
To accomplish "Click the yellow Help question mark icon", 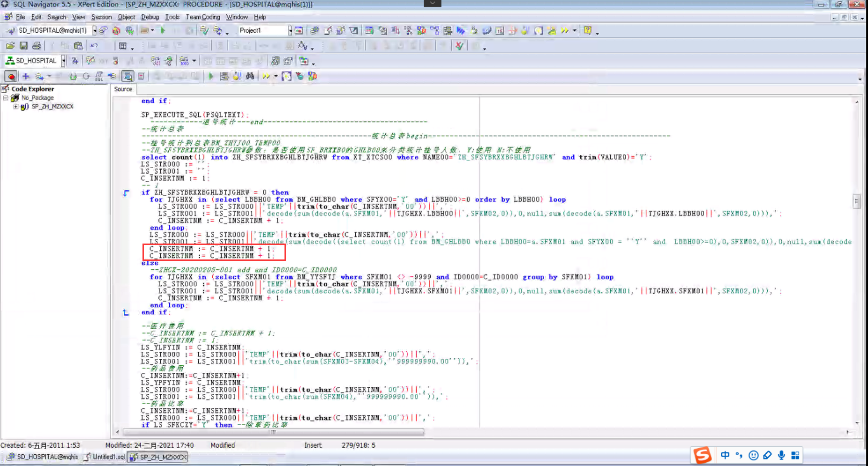I will pyautogui.click(x=587, y=30).
